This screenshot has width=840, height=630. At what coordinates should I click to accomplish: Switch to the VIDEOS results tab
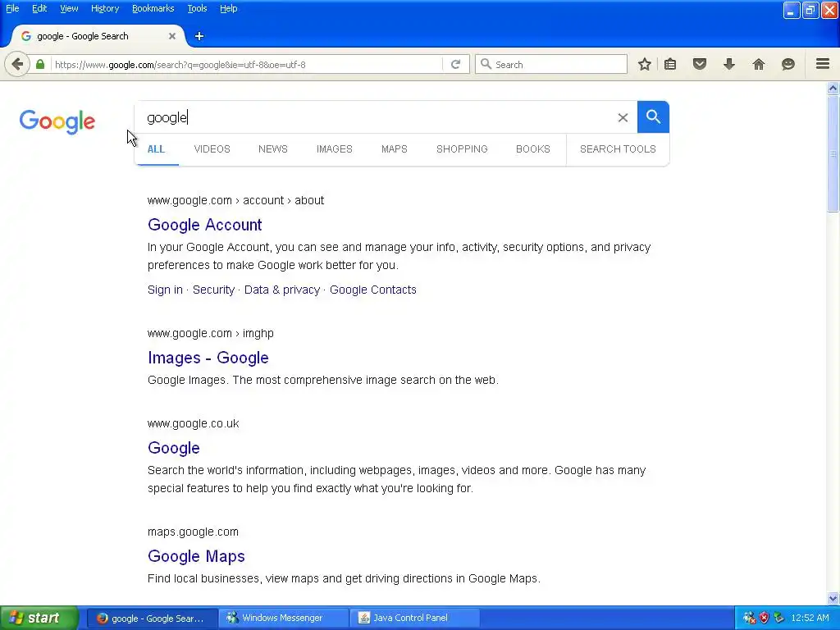pos(212,149)
